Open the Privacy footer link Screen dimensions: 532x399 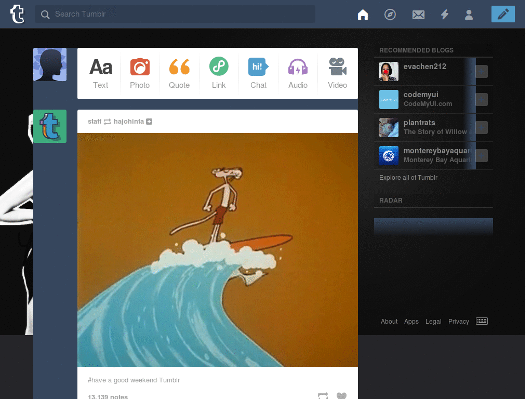pos(458,321)
